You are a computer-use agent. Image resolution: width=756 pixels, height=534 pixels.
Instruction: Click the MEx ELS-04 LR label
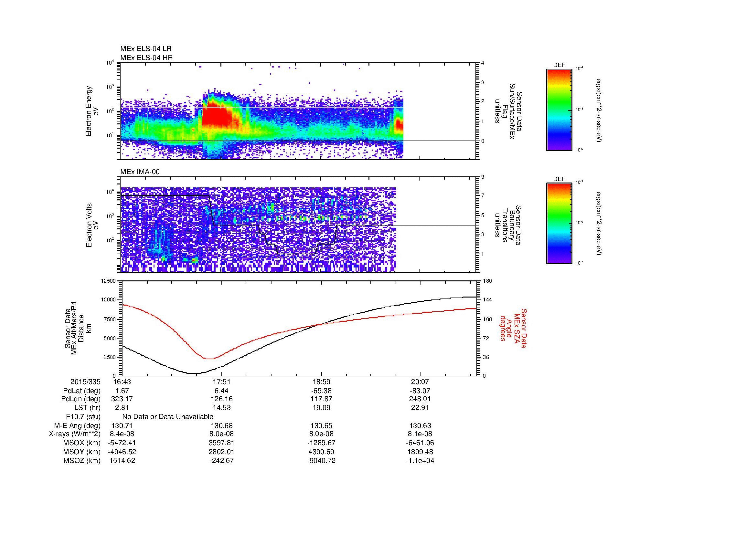[145, 49]
